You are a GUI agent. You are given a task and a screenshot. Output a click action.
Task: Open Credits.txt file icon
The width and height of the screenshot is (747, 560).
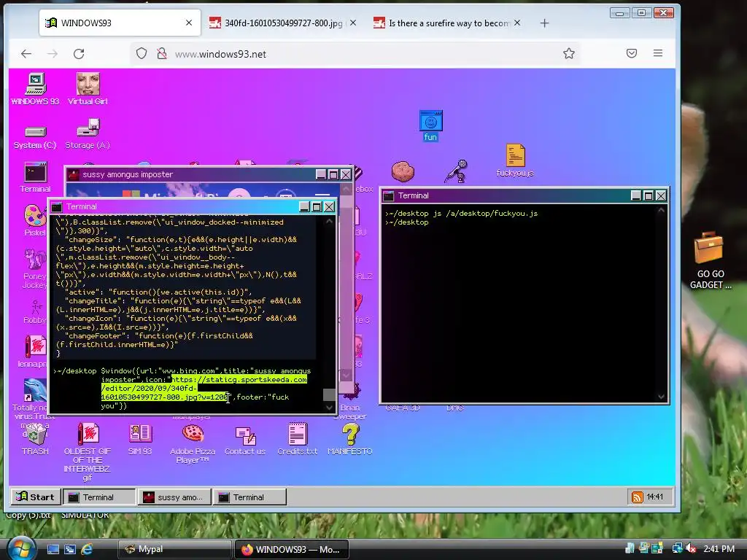point(298,439)
